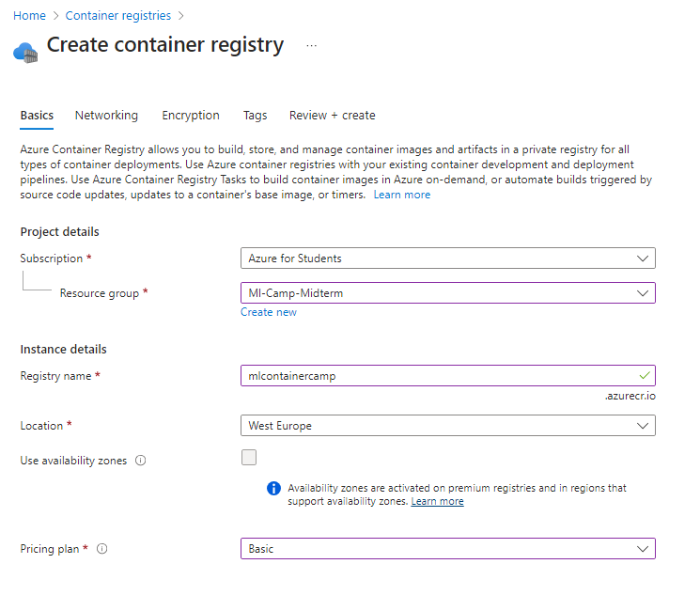The width and height of the screenshot is (700, 611).
Task: Open the Encryption tab
Action: pos(191,116)
